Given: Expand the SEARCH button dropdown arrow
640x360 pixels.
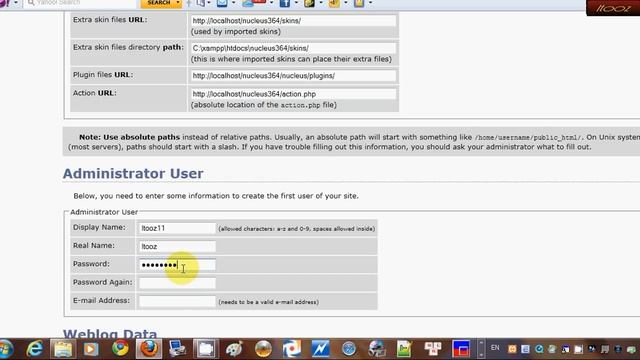Looking at the screenshot, I should 178,3.
